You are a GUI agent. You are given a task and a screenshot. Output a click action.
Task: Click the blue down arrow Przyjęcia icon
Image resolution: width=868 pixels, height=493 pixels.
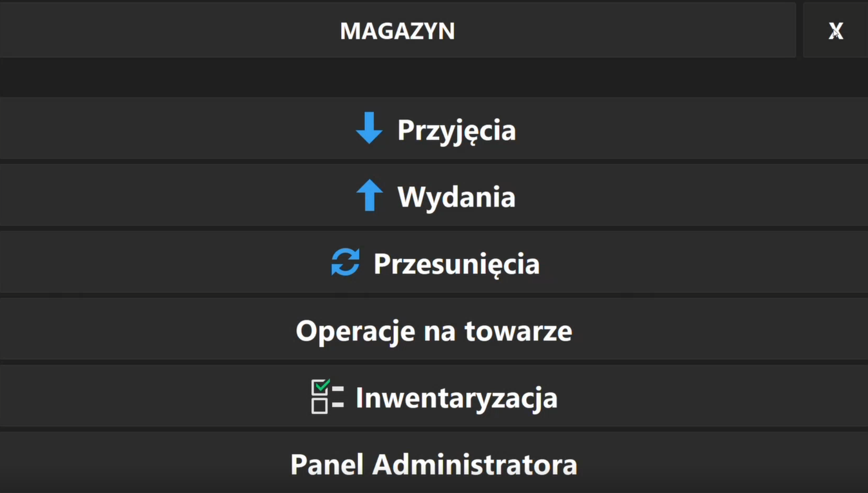tap(369, 128)
